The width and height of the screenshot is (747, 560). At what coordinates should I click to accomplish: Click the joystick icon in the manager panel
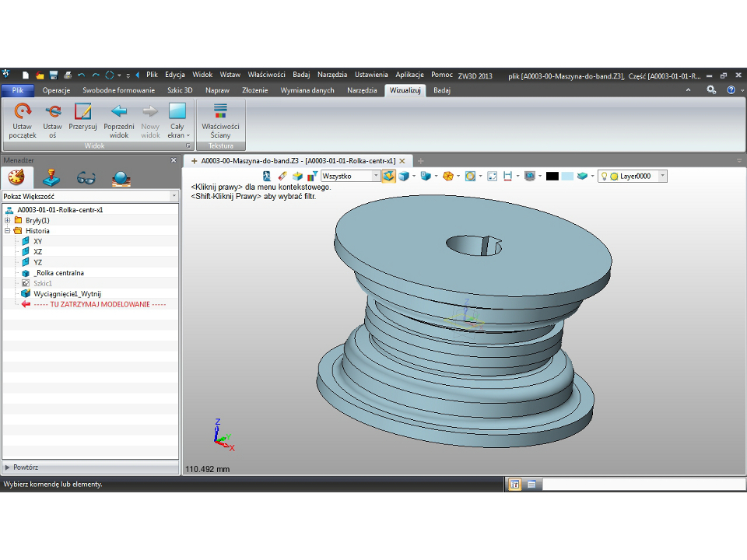pyautogui.click(x=50, y=177)
